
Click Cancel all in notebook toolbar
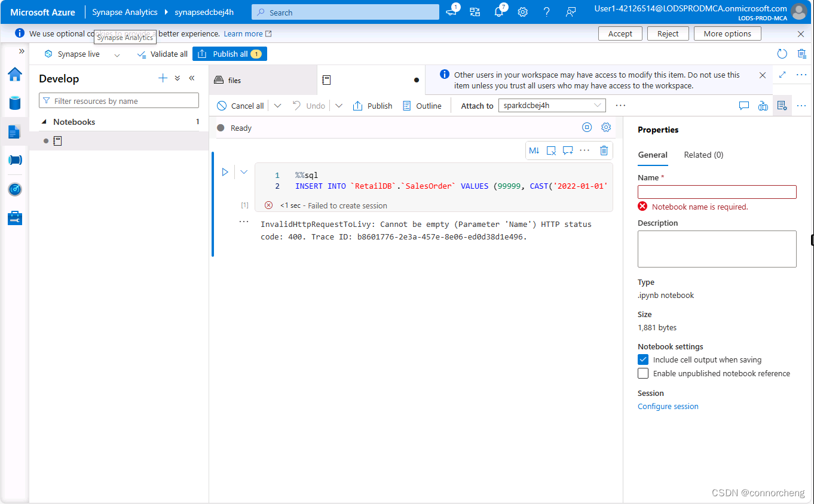pyautogui.click(x=240, y=106)
